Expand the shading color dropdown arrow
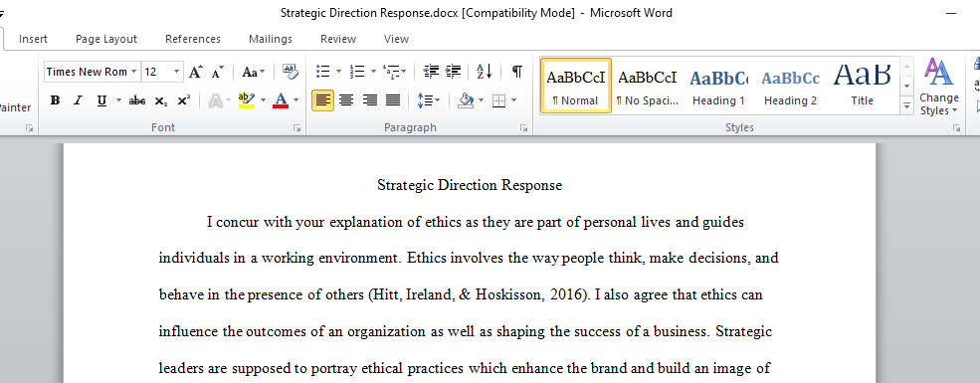 click(x=481, y=100)
